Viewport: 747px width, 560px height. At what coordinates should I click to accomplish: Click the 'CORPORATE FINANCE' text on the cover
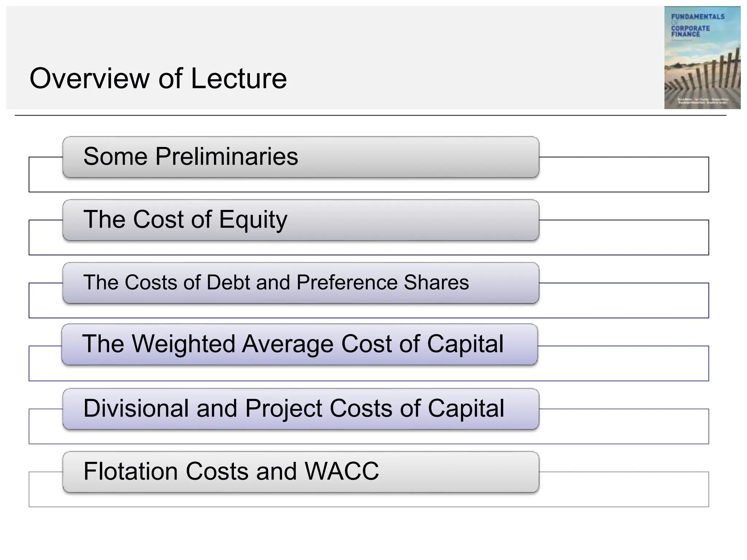690,31
